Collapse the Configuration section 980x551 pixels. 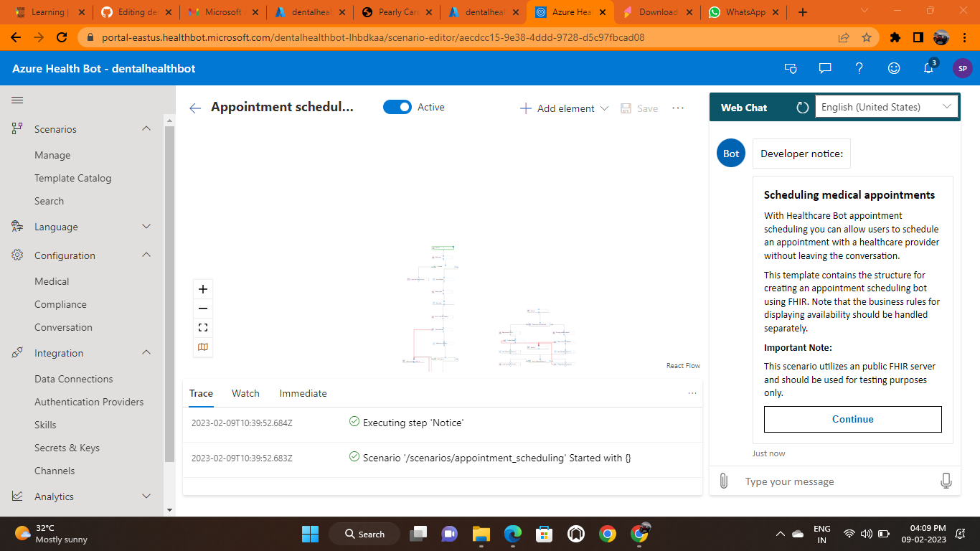[x=146, y=255]
